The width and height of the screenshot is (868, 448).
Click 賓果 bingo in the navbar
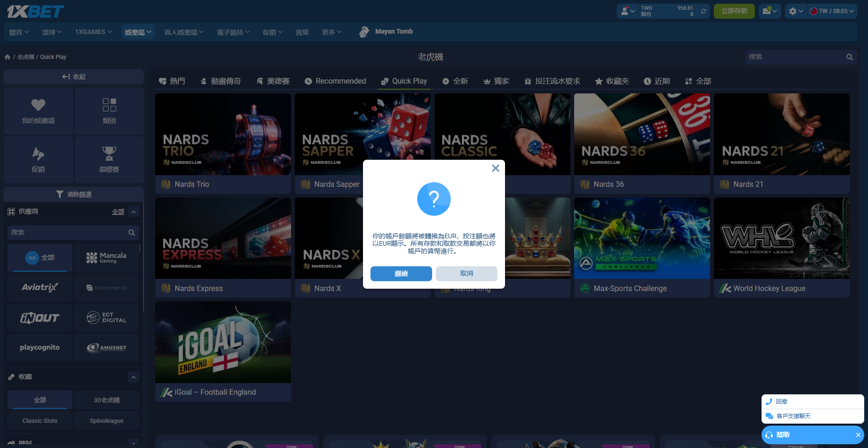(x=302, y=32)
